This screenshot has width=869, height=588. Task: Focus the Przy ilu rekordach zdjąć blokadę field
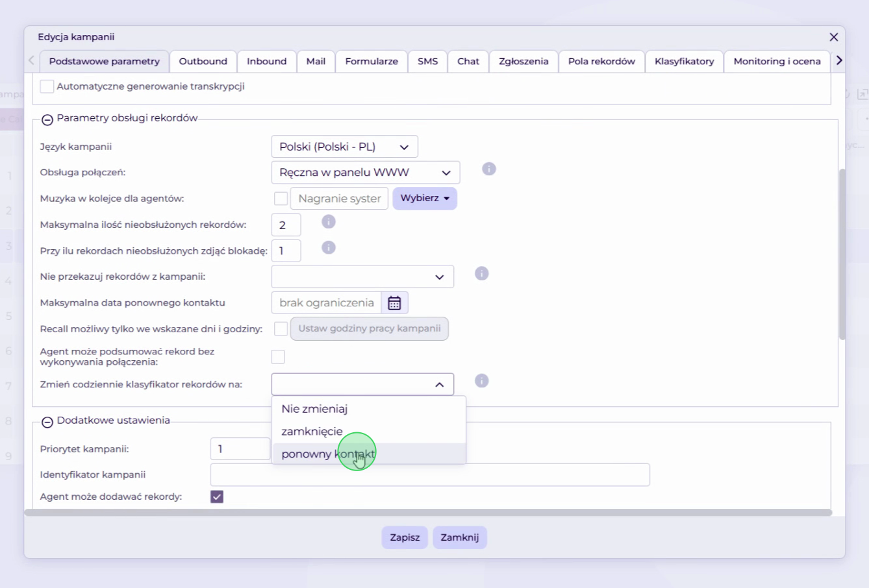(x=286, y=251)
